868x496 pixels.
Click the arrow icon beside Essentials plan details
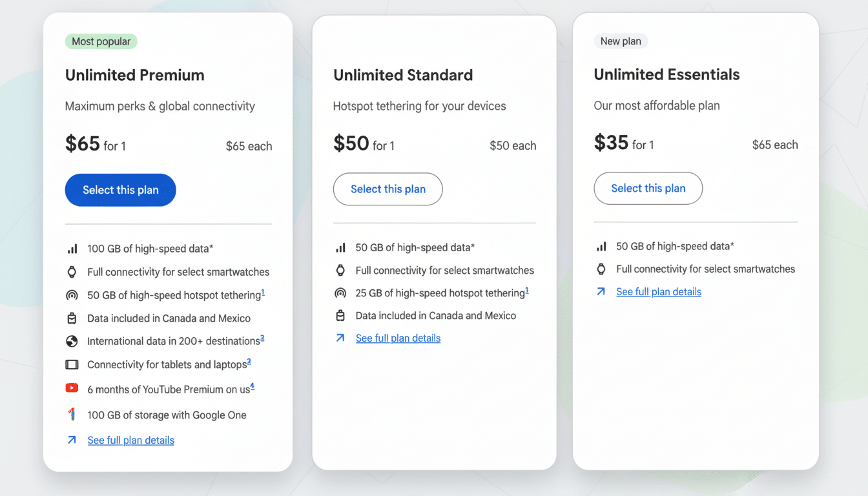click(601, 291)
